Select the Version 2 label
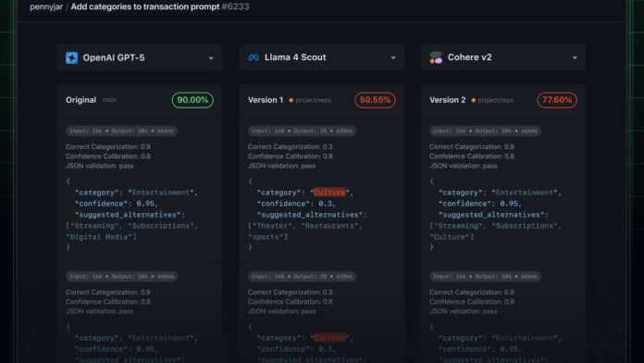This screenshot has height=363, width=644. pyautogui.click(x=447, y=100)
